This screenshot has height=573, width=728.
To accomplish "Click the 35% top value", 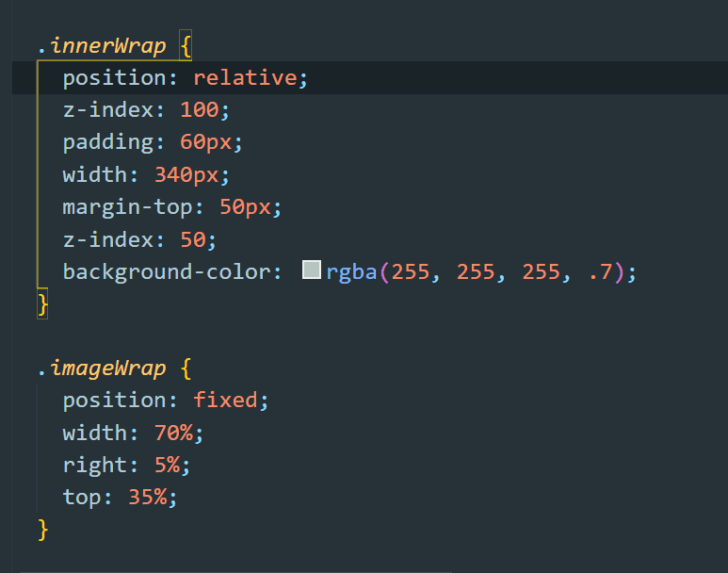I will (147, 498).
